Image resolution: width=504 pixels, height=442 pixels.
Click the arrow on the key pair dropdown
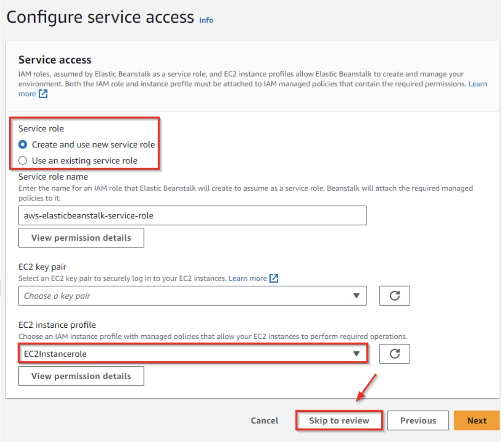pyautogui.click(x=356, y=296)
